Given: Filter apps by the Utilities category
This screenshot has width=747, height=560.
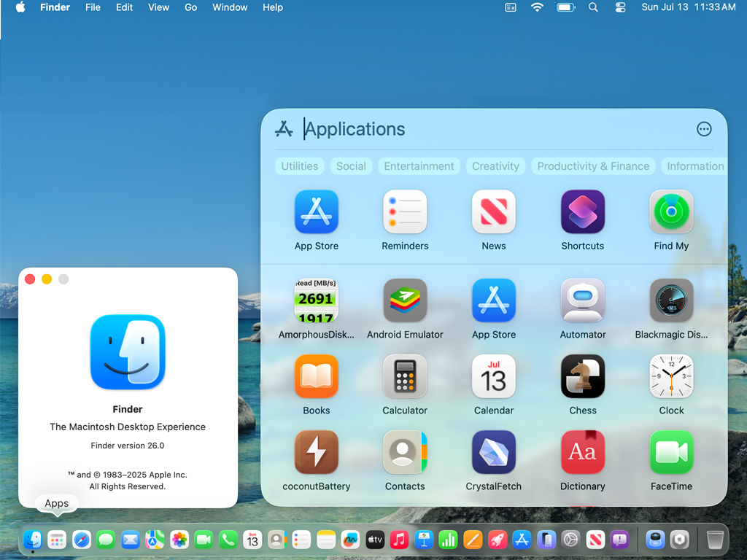Looking at the screenshot, I should point(300,166).
